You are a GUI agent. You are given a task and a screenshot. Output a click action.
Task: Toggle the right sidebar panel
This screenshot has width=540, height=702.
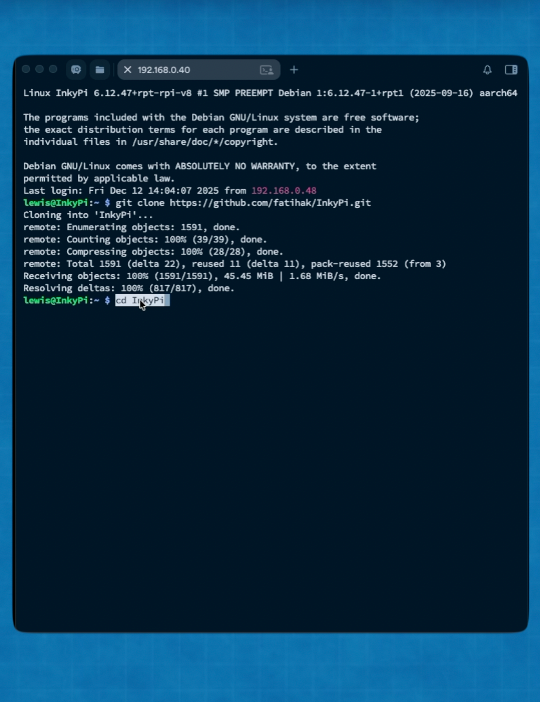point(511,69)
